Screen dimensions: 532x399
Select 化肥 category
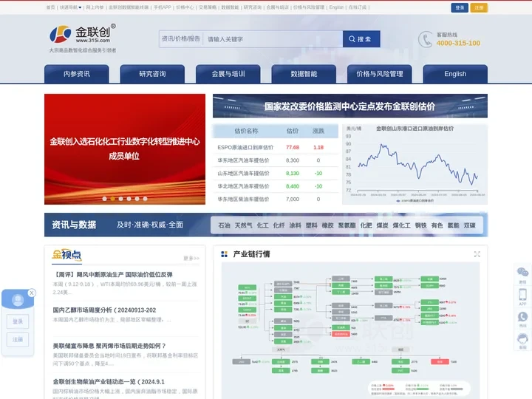[x=366, y=225]
